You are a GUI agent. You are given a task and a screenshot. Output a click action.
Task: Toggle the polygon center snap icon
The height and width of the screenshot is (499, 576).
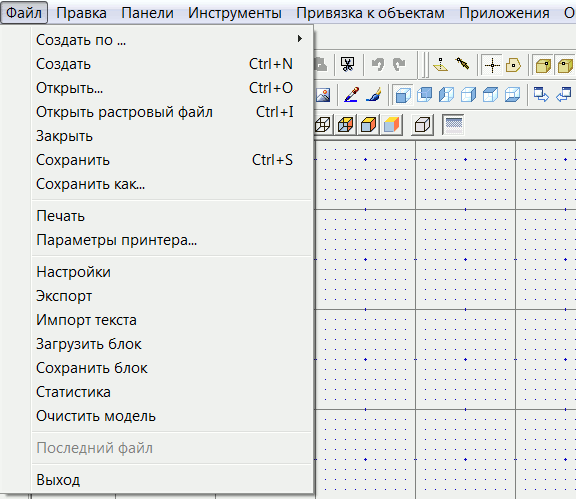tap(513, 65)
